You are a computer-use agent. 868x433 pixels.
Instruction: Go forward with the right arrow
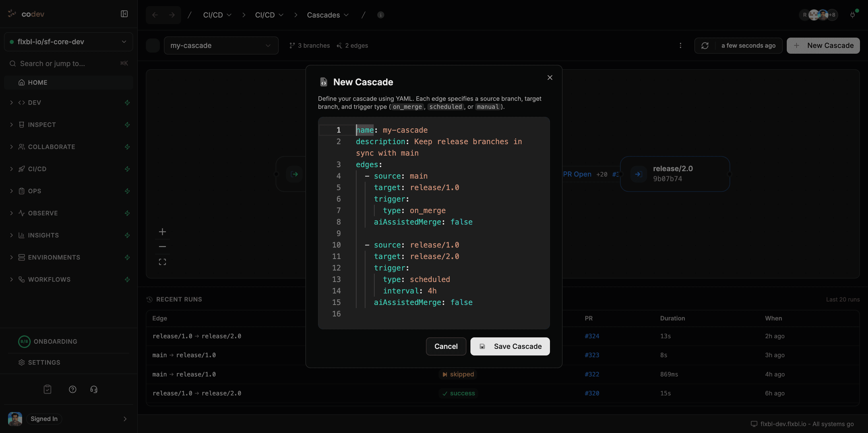tap(172, 15)
